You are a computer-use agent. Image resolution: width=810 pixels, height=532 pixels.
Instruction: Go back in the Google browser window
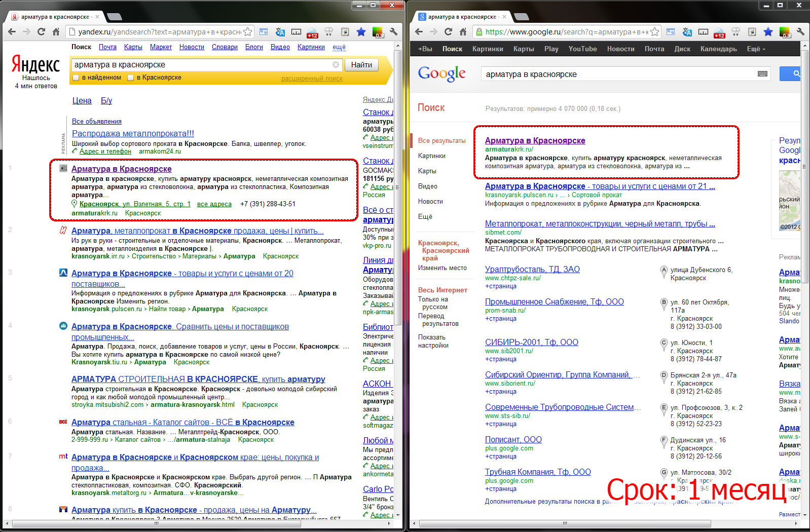pyautogui.click(x=419, y=32)
